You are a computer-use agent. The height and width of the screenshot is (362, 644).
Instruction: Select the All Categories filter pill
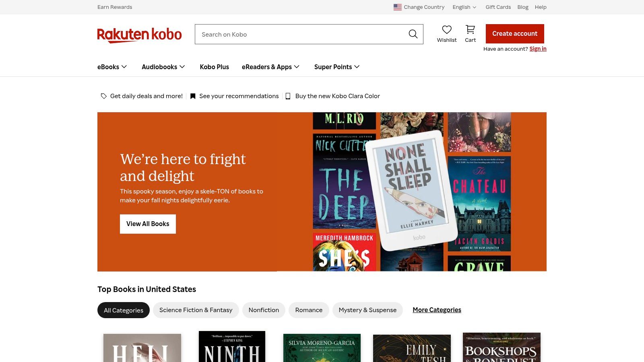coord(123,310)
